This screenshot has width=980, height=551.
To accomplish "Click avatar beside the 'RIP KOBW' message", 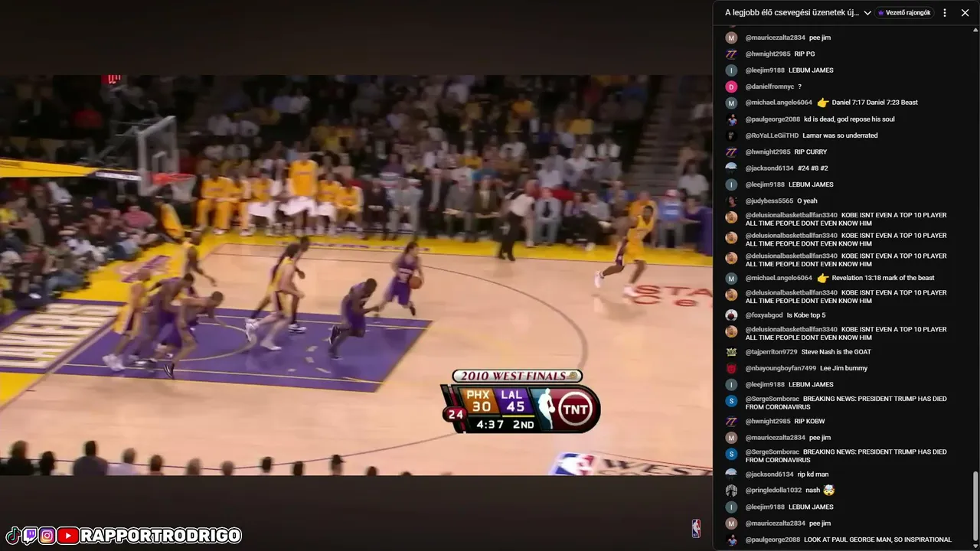I will (731, 422).
